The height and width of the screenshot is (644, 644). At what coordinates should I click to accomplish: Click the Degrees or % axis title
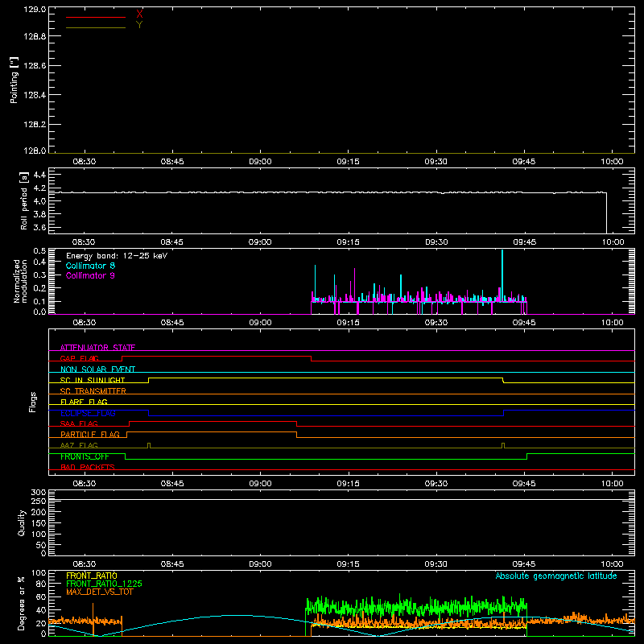click(22, 603)
